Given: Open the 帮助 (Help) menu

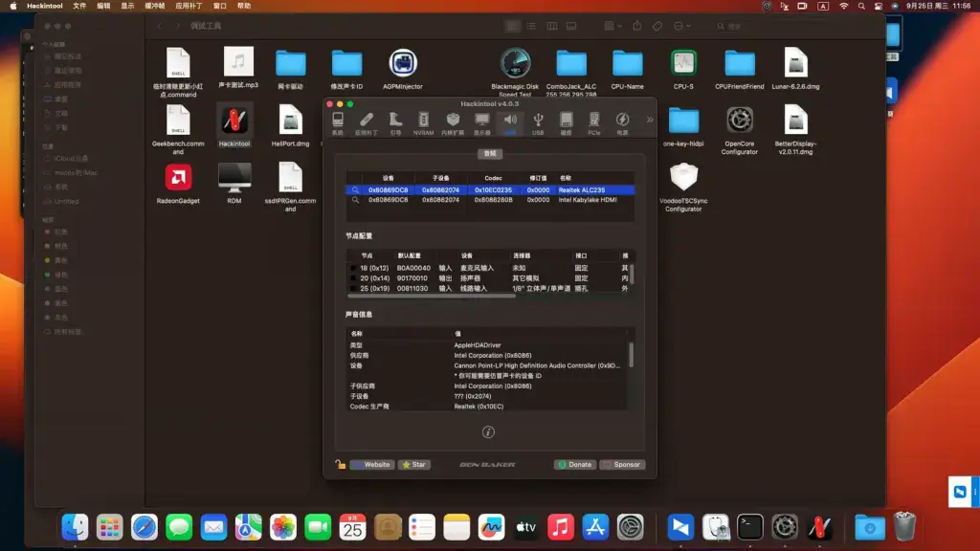Looking at the screenshot, I should click(244, 6).
